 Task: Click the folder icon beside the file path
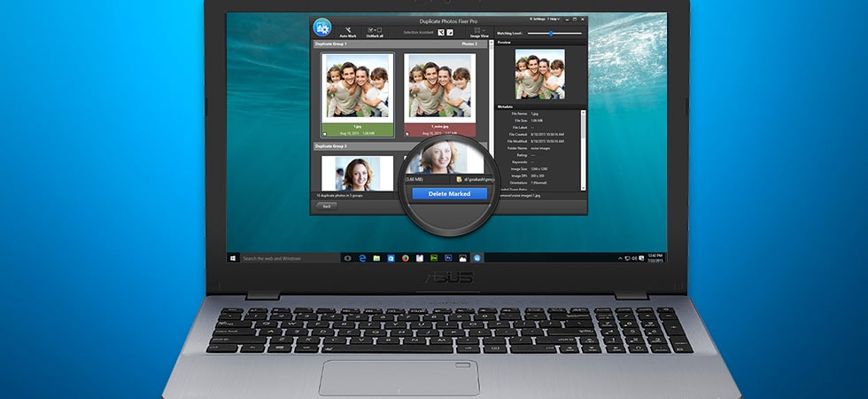tap(459, 179)
